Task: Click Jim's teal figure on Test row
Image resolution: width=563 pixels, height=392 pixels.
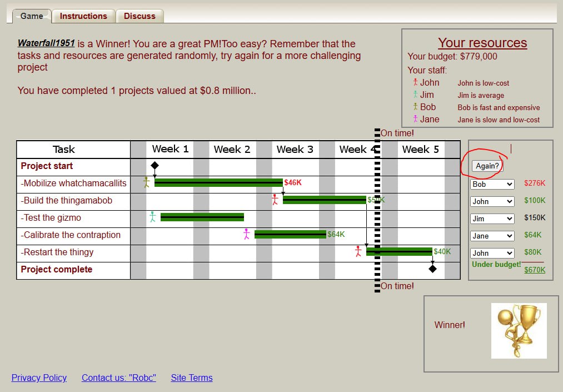Action: [x=152, y=217]
